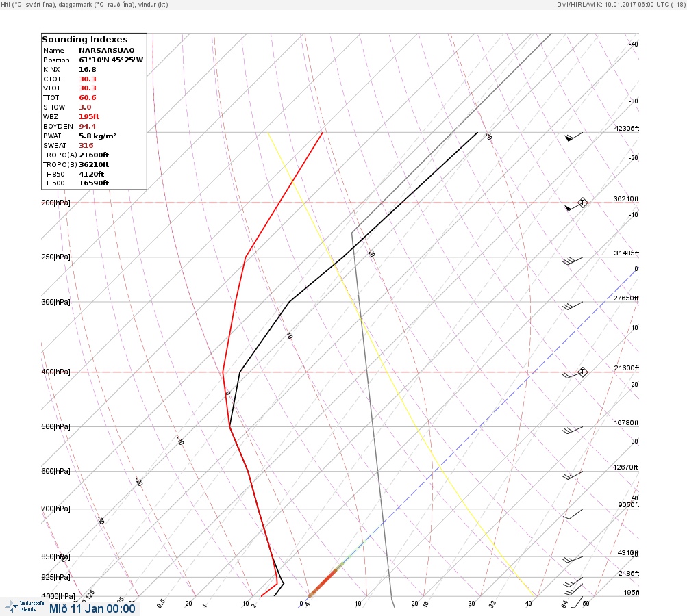
Task: Click the 250[hPa] pressure label
Action: point(55,257)
